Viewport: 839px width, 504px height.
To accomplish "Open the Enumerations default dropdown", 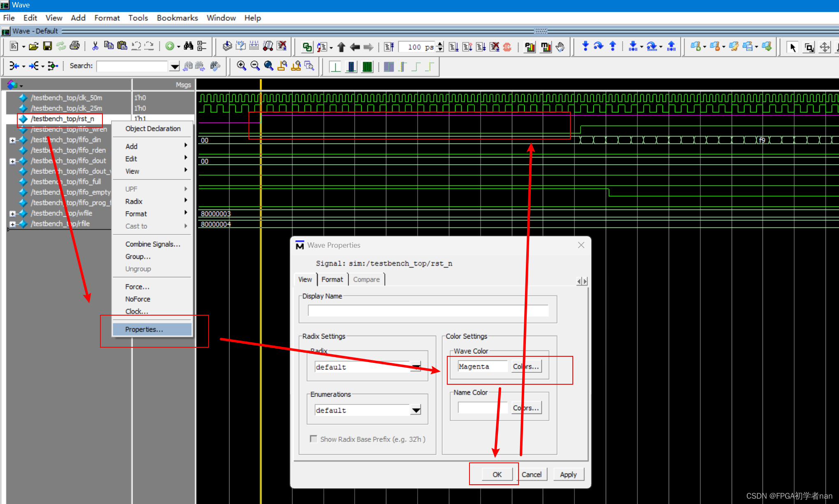I will point(416,410).
